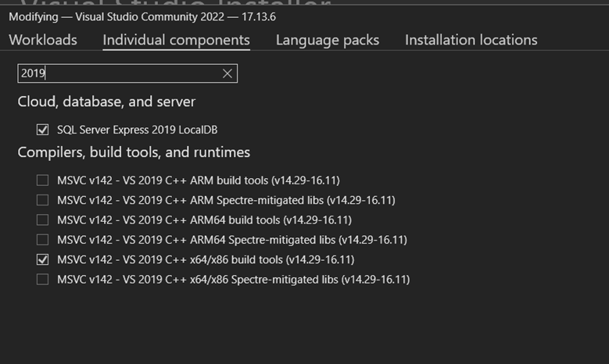Enable MSVC v142 x64/x86 Spectre-mitigated libs checkbox
The width and height of the screenshot is (609, 364).
click(x=43, y=280)
